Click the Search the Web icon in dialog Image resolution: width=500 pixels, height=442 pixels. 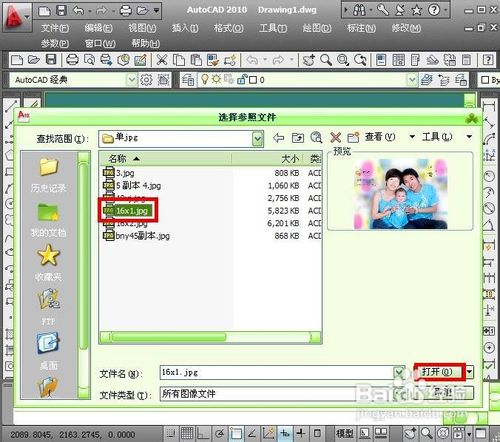[x=316, y=137]
